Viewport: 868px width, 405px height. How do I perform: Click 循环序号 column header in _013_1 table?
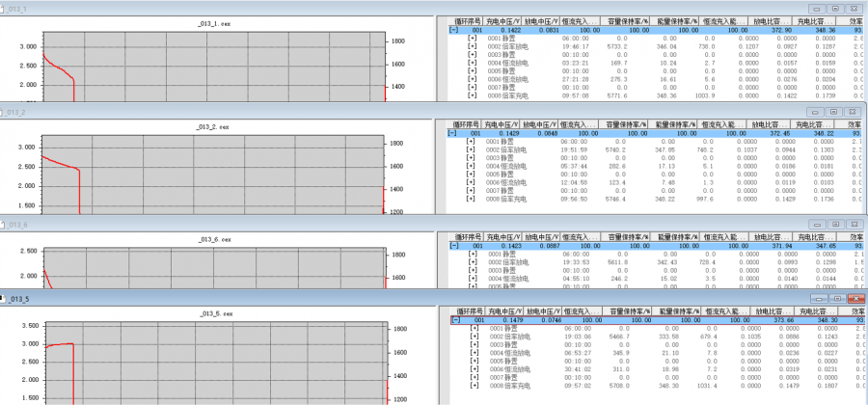coord(466,19)
